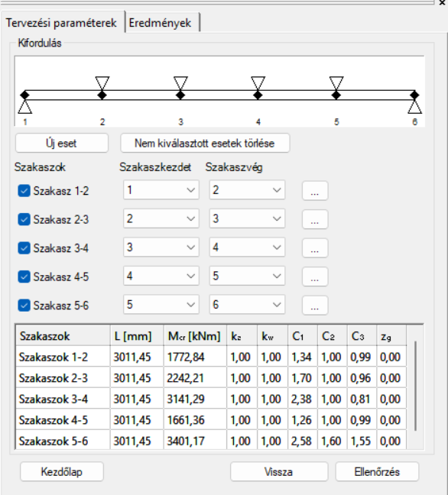Select the Tervezési paraméterek tab
This screenshot has height=495, width=448.
click(x=61, y=23)
